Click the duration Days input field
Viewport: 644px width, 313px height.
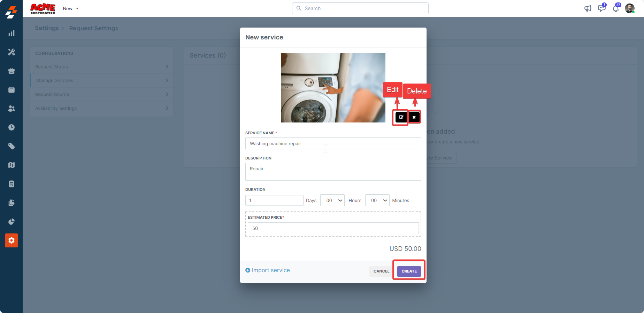(x=274, y=200)
